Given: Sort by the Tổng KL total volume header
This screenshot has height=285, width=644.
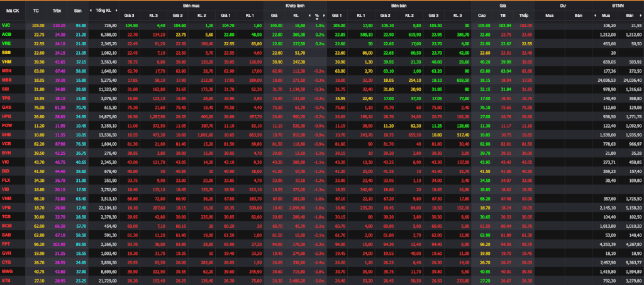Looking at the screenshot, I should (103, 10).
